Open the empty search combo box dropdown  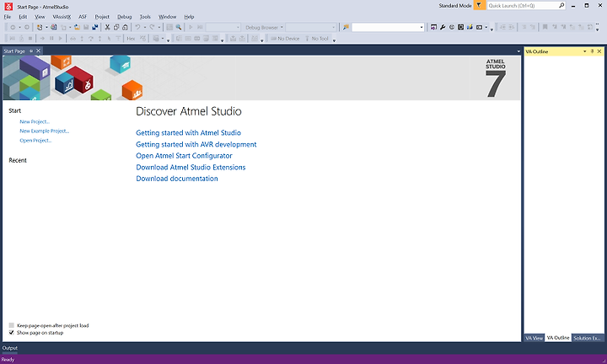tap(422, 27)
